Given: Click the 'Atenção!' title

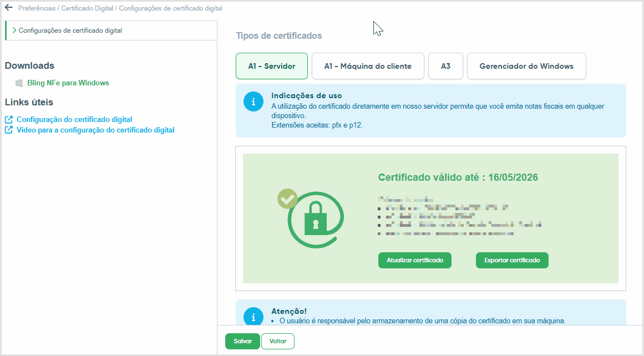Looking at the screenshot, I should [x=289, y=311].
